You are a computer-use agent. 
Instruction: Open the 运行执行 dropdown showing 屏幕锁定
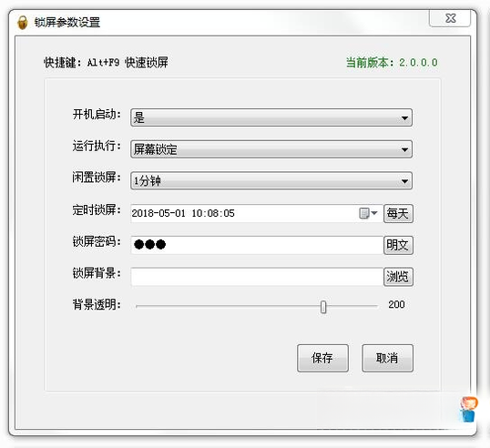[x=271, y=149]
